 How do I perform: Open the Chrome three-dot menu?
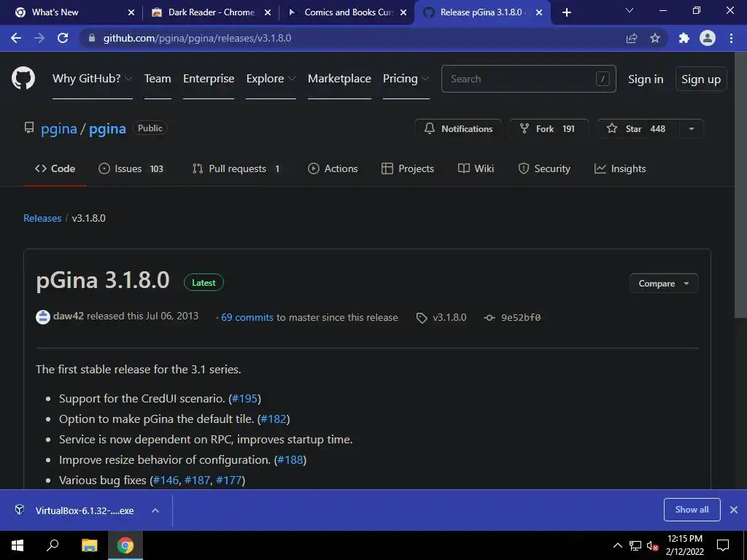click(731, 38)
